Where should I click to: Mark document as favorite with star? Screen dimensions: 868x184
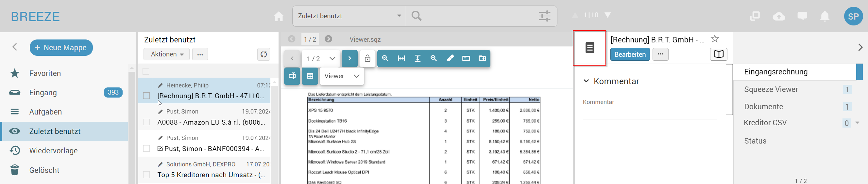[714, 39]
